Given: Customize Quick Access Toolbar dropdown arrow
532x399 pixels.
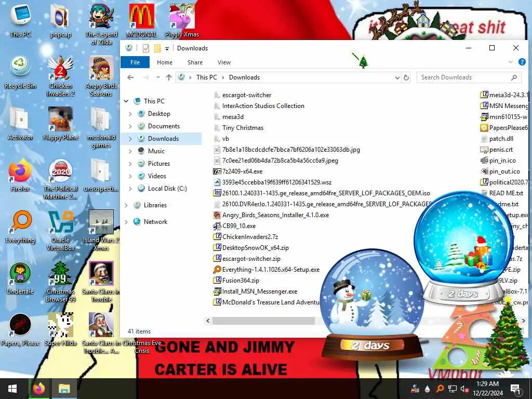Looking at the screenshot, I should 167,48.
